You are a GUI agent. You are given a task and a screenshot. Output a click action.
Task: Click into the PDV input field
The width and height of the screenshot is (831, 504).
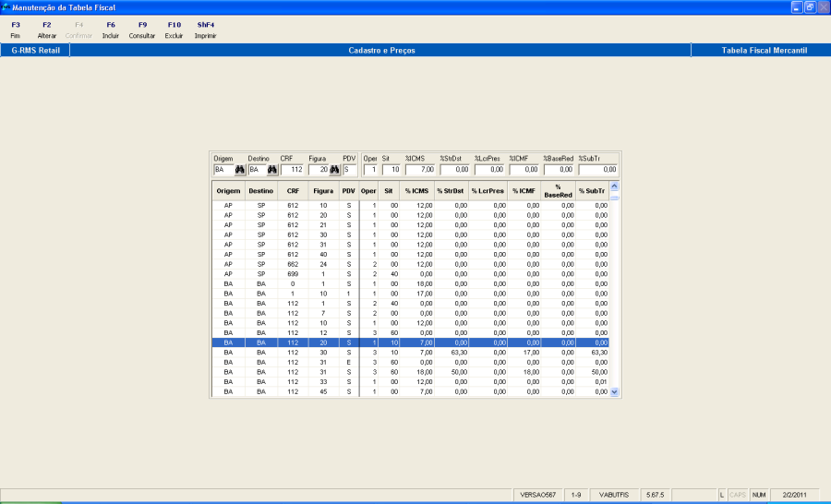click(x=349, y=170)
